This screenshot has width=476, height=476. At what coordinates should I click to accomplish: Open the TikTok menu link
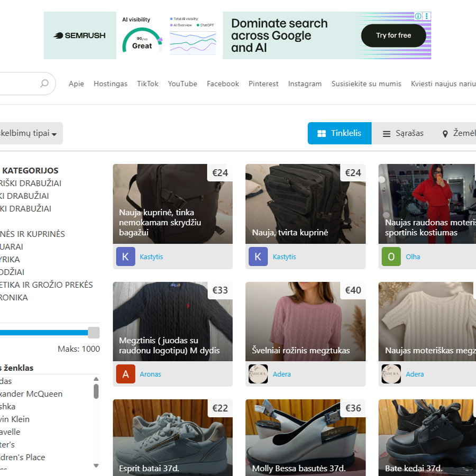[x=148, y=84]
